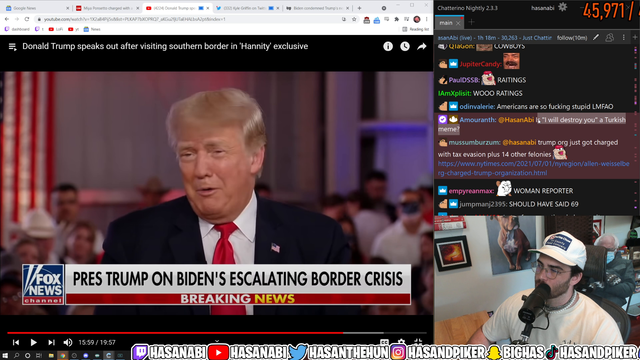Click Chrome icon on taskbar
The height and width of the screenshot is (360, 640).
pos(62,356)
